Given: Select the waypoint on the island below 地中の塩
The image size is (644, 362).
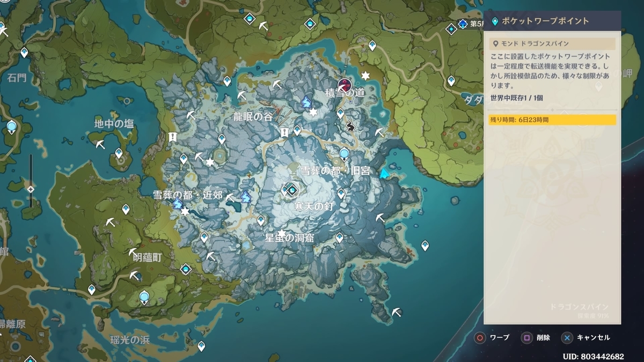Looking at the screenshot, I should pos(119,153).
